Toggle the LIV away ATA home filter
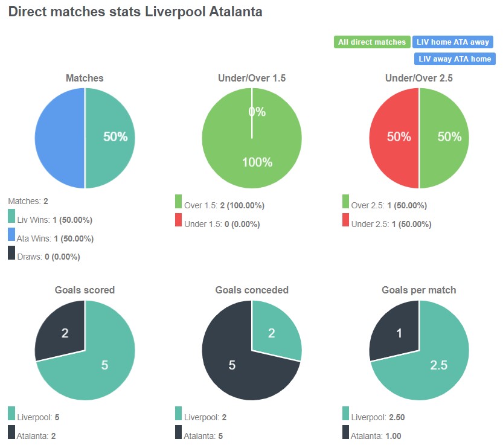503x448 pixels. pos(455,59)
